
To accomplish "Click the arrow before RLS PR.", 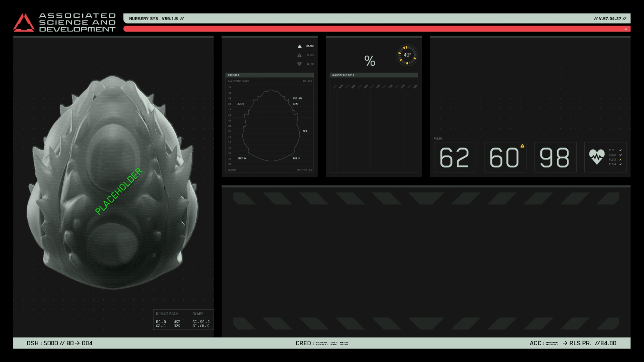I will (x=565, y=343).
